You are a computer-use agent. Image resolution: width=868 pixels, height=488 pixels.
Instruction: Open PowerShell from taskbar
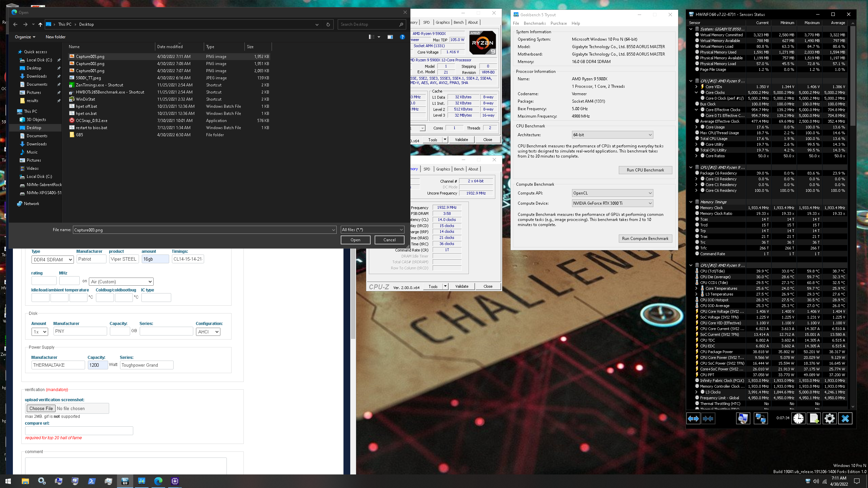tap(92, 481)
